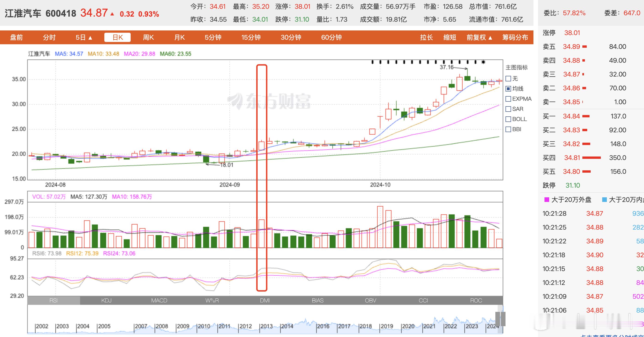Open the 筹码分布 chip distribution panel

click(x=515, y=37)
